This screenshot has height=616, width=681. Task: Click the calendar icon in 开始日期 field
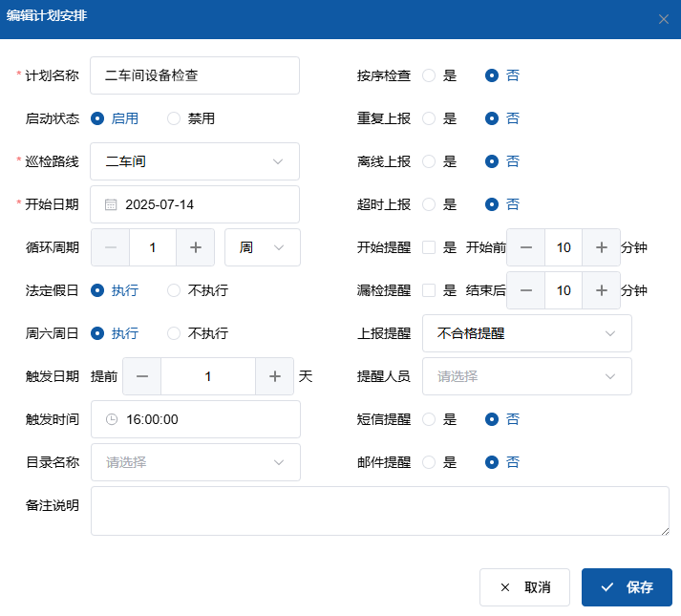coord(111,204)
